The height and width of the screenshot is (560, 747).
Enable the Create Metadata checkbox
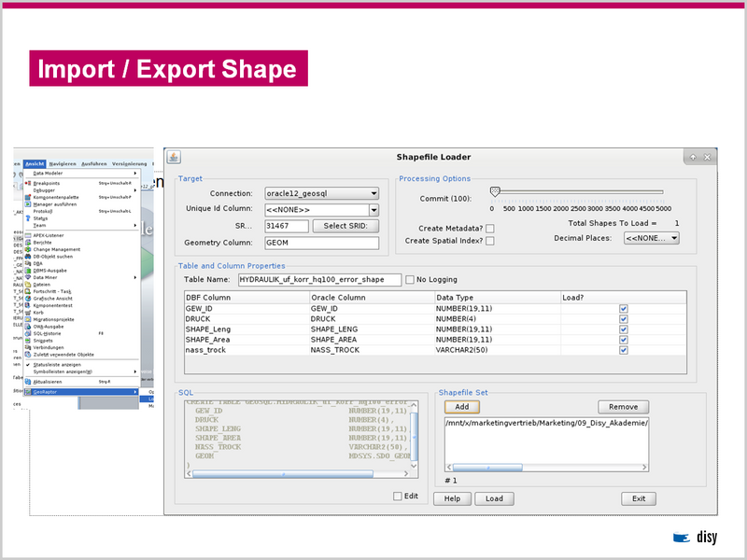tap(490, 229)
